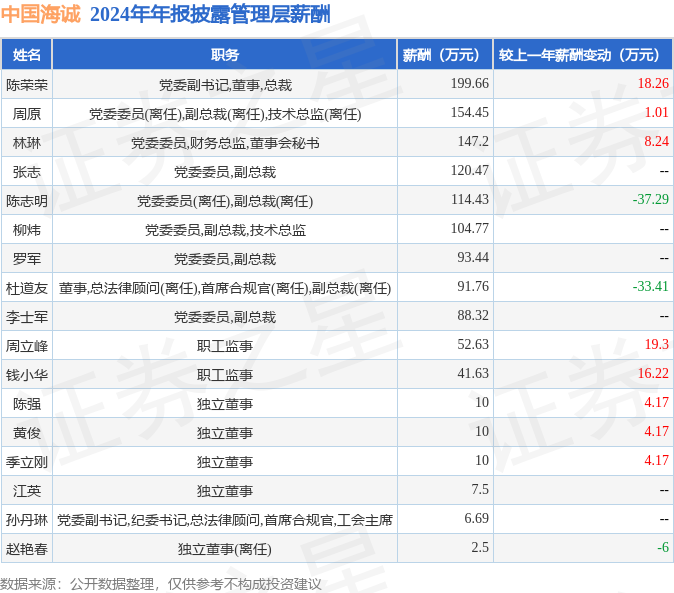Select the name cell 陈志明
The image size is (674, 593).
(x=27, y=201)
